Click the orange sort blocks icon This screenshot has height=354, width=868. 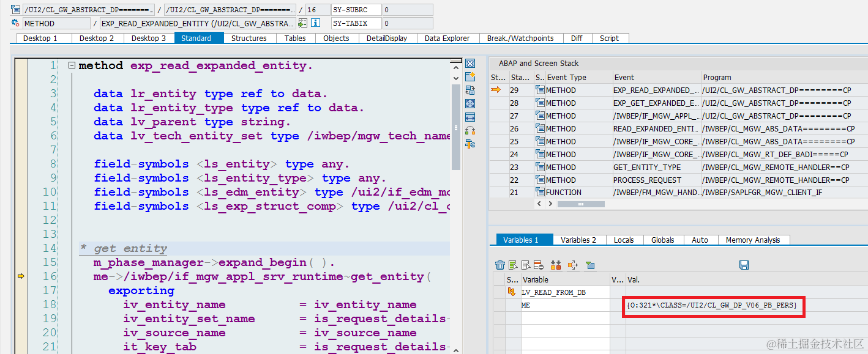pyautogui.click(x=556, y=265)
